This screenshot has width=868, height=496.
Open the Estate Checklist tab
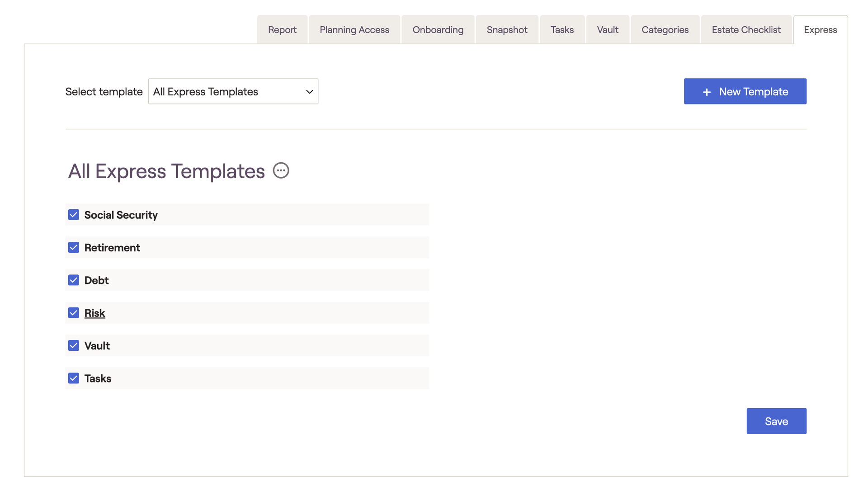tap(746, 30)
